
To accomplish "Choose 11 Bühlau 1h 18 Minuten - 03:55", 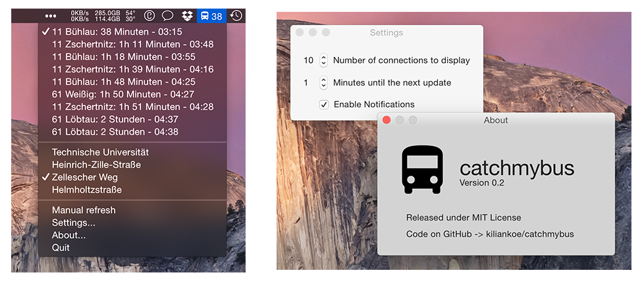I will click(132, 57).
